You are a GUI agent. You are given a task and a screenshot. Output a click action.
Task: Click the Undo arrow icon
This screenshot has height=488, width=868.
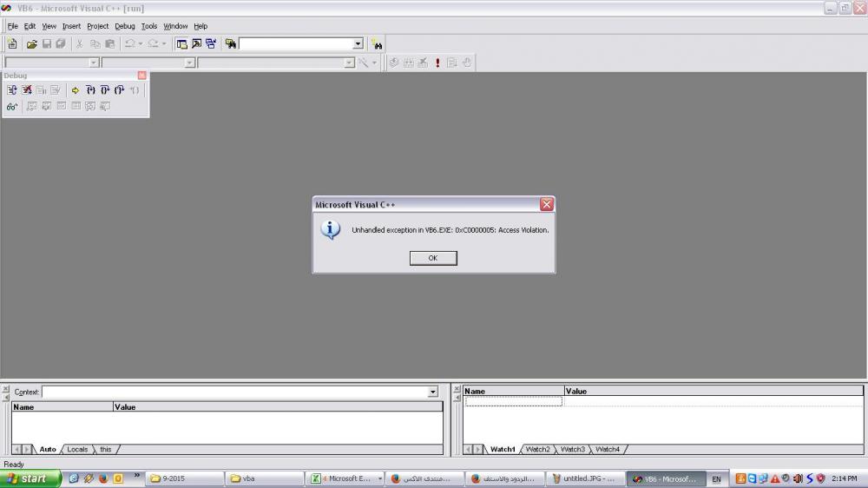click(x=129, y=43)
